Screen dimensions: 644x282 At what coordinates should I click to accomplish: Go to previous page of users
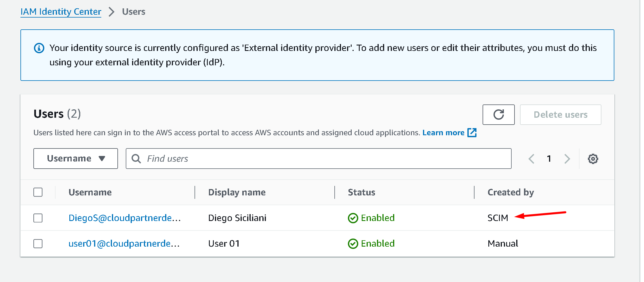[x=531, y=159]
